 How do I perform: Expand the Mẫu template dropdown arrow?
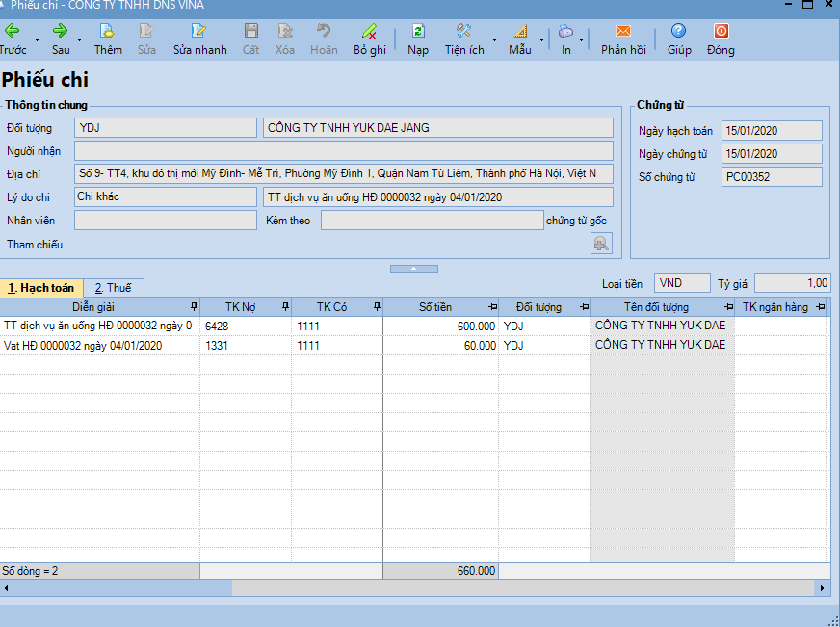541,40
